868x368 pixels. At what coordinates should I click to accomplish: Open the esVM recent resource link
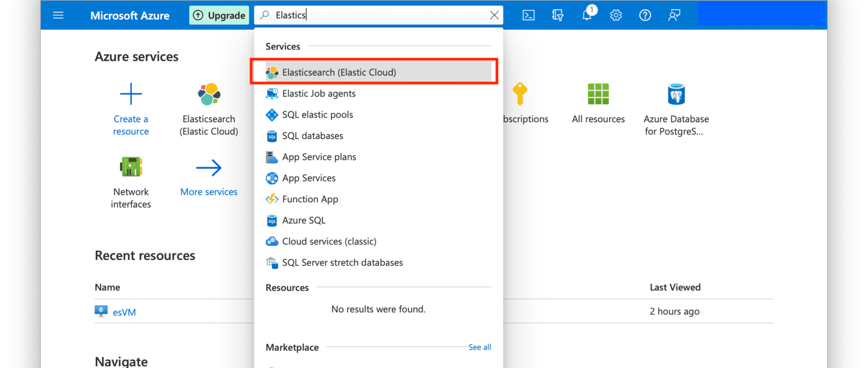(x=124, y=312)
